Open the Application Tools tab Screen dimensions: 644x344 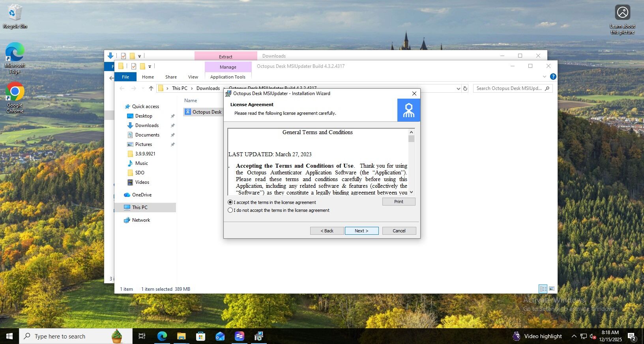(228, 77)
